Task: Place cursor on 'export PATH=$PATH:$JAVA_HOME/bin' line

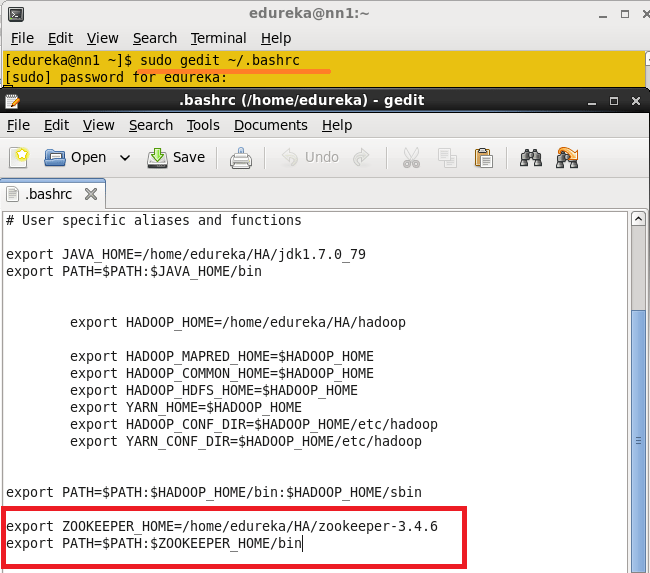Action: pyautogui.click(x=134, y=271)
